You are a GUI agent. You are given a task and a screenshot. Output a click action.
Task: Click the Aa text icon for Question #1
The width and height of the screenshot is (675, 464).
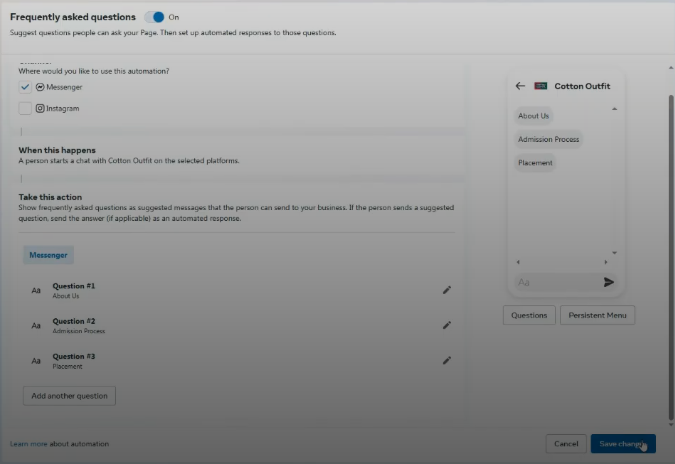pos(36,291)
